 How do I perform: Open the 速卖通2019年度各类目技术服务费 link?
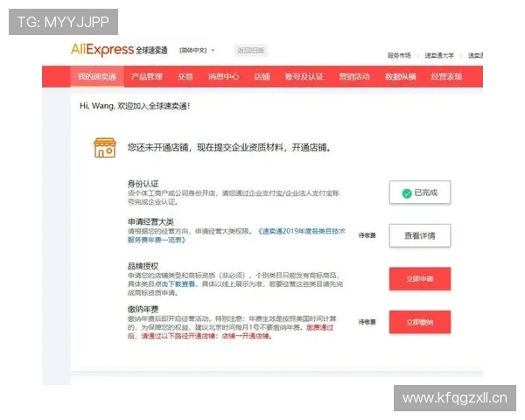click(x=236, y=235)
